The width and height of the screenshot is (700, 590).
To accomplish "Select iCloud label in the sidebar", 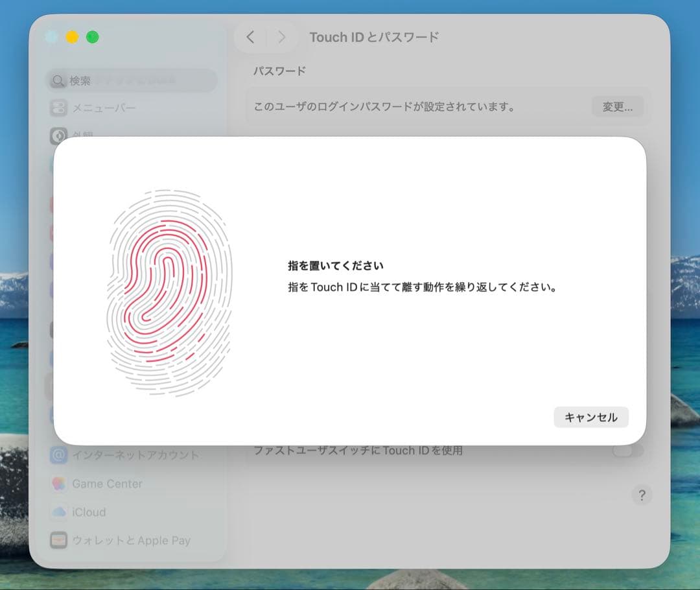I will pyautogui.click(x=89, y=512).
